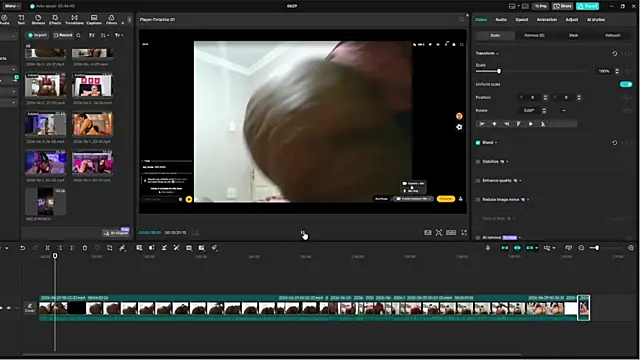
Task: Click the align-left alignment icon
Action: 482,124
